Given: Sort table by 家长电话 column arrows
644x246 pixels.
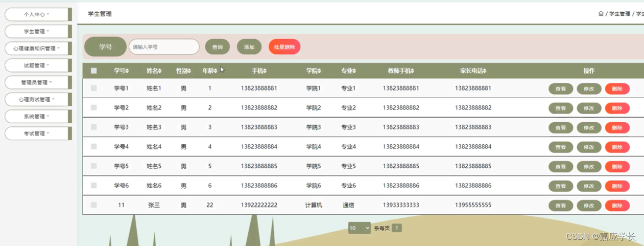Looking at the screenshot, I should pos(484,71).
